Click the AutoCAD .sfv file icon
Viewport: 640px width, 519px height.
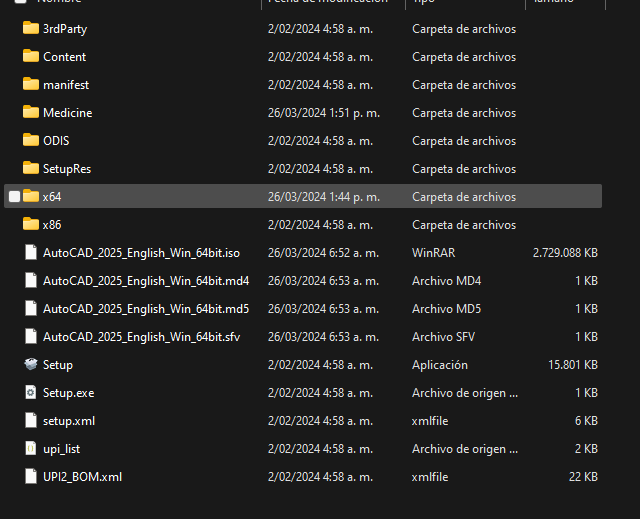tap(31, 337)
